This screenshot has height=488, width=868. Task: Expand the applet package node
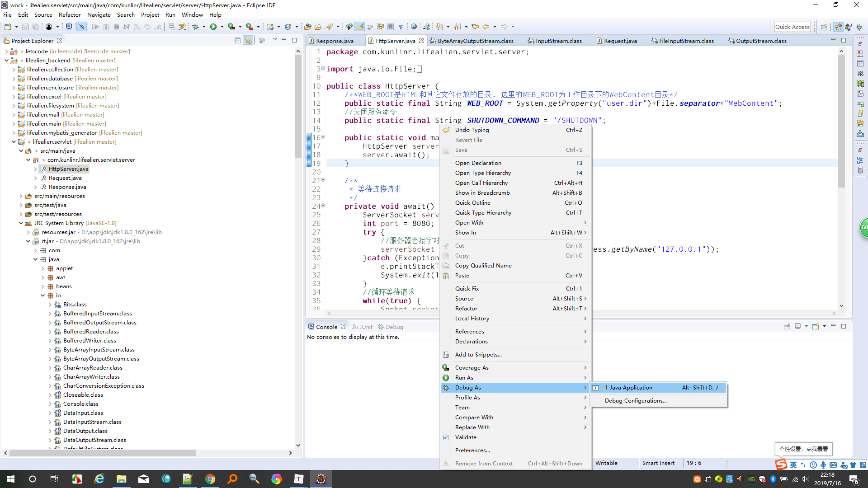[42, 268]
